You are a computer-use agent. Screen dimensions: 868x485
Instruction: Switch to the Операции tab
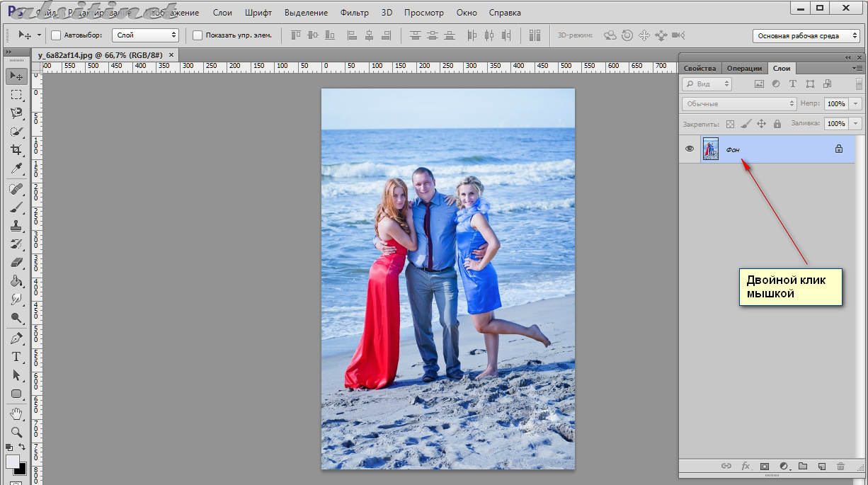(x=745, y=68)
